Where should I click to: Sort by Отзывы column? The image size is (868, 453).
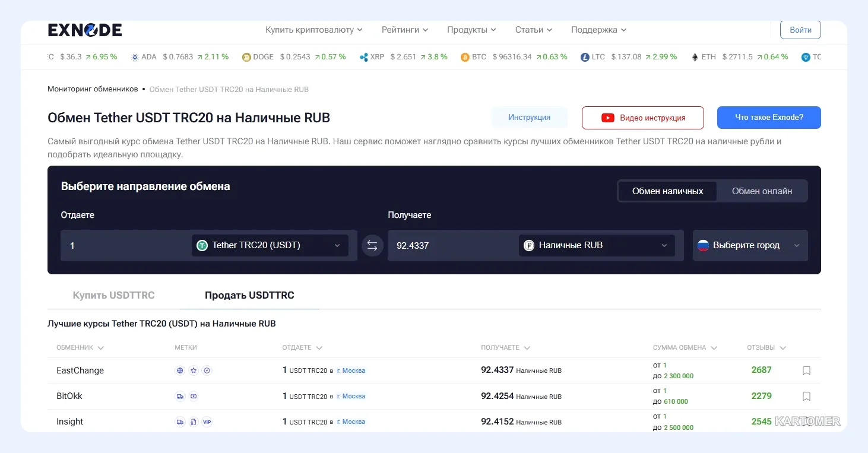766,348
